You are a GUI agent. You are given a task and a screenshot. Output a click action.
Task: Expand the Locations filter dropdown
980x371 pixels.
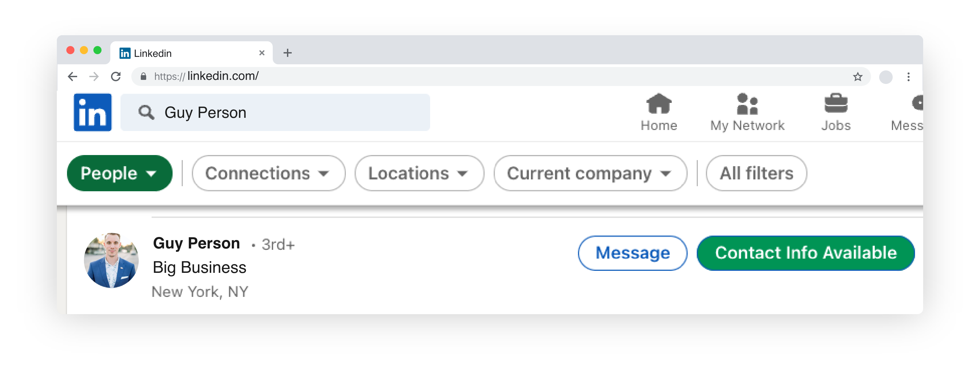tap(419, 173)
